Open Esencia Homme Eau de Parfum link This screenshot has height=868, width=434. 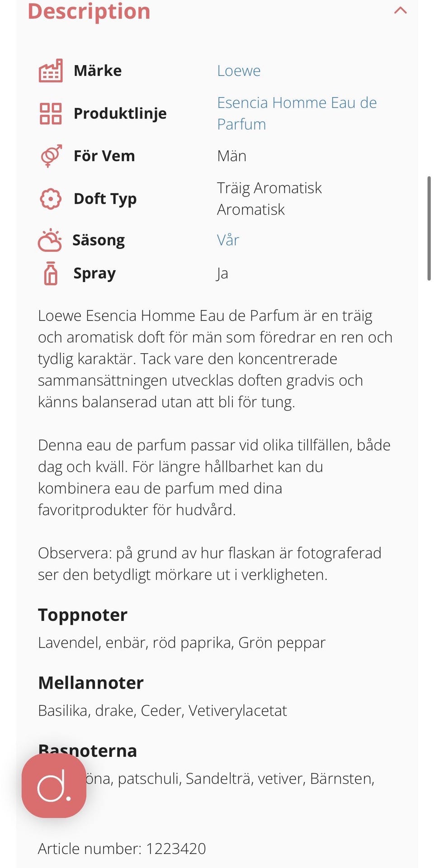point(297,113)
